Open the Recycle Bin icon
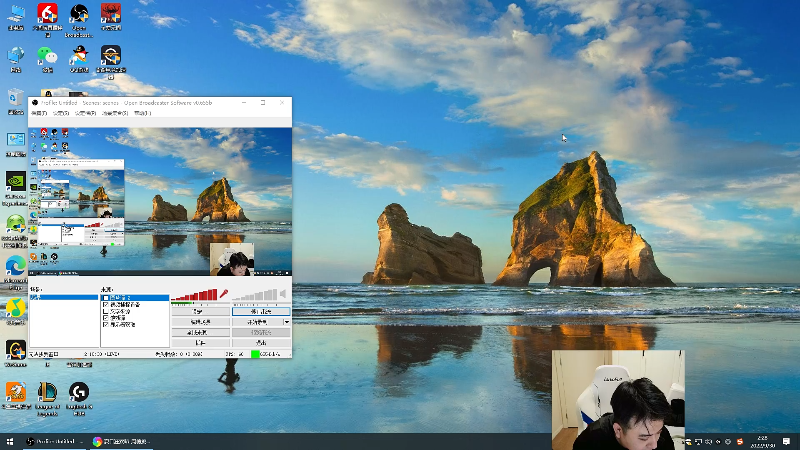800x450 pixels. [x=16, y=100]
